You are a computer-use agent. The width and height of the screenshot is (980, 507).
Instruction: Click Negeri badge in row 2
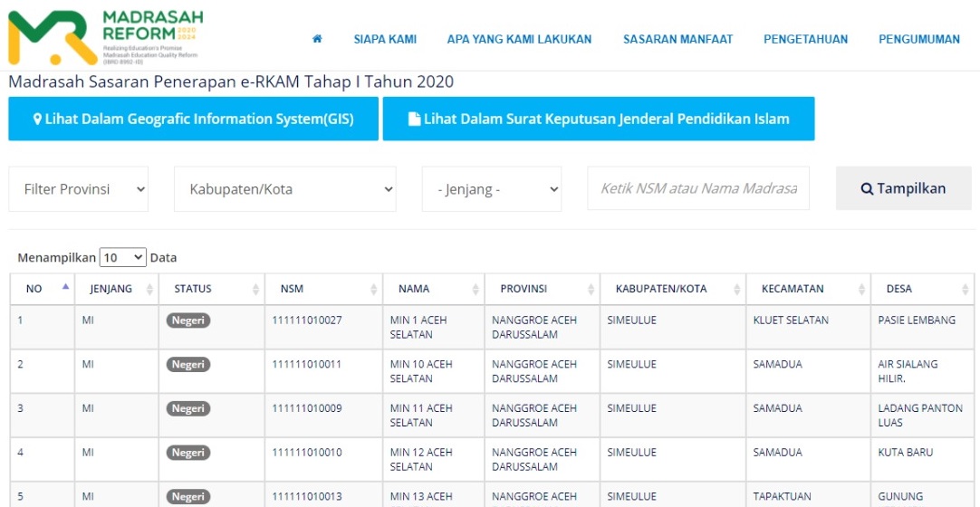pyautogui.click(x=188, y=365)
